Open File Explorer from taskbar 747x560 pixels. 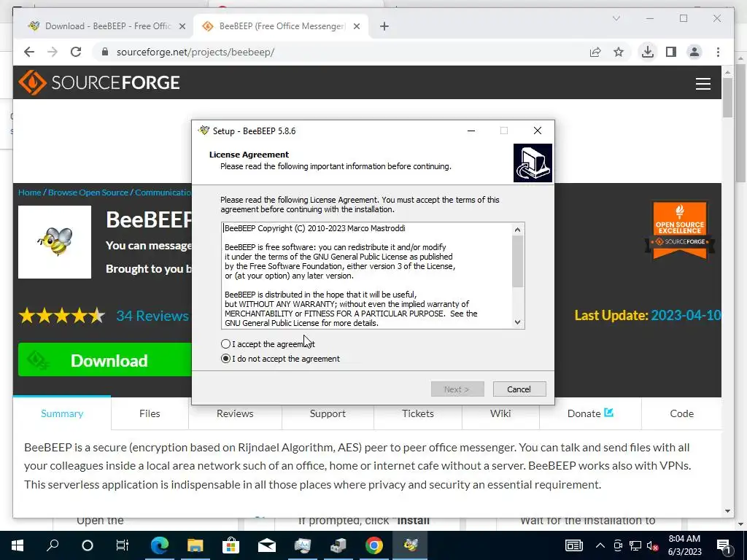coord(195,545)
